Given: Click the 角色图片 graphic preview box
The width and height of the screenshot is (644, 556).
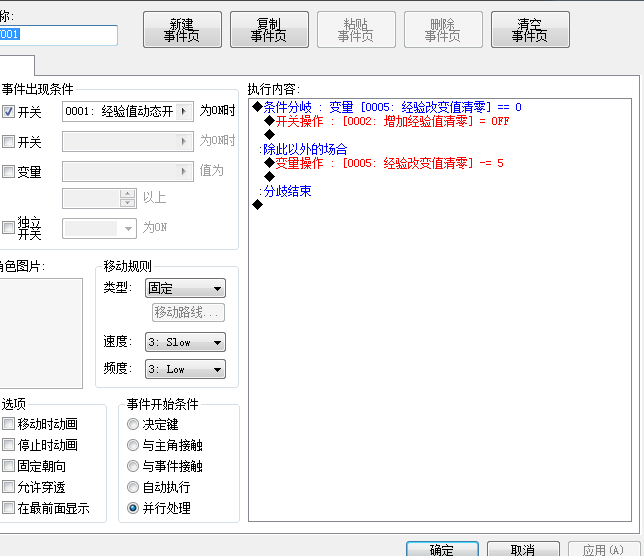Looking at the screenshot, I should 41,333.
